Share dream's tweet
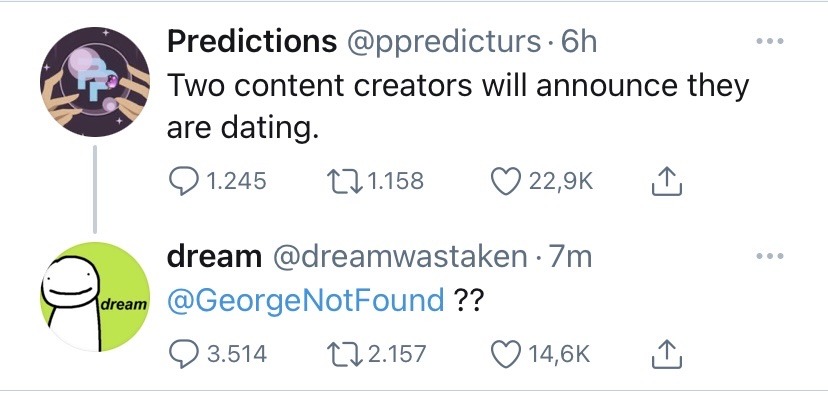Image resolution: width=828 pixels, height=395 pixels. click(667, 353)
